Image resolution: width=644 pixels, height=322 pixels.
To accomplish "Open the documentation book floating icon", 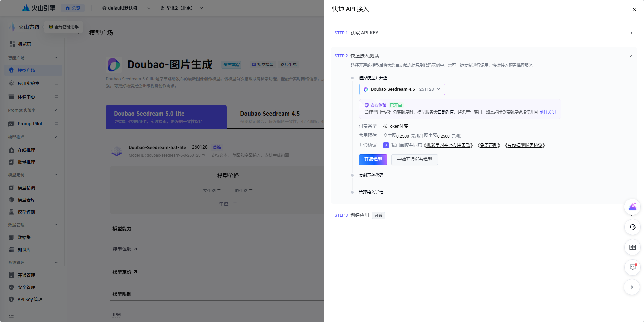I will tap(632, 247).
